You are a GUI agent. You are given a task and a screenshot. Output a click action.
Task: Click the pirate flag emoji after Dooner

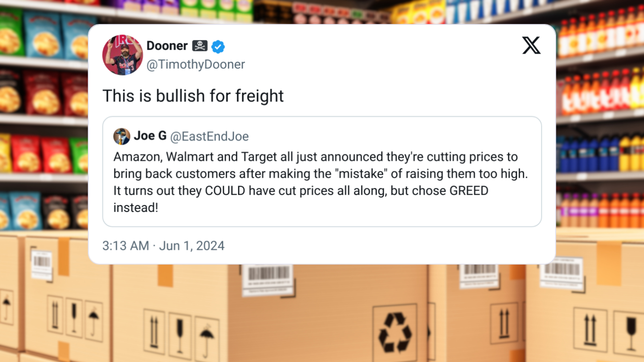[200, 46]
